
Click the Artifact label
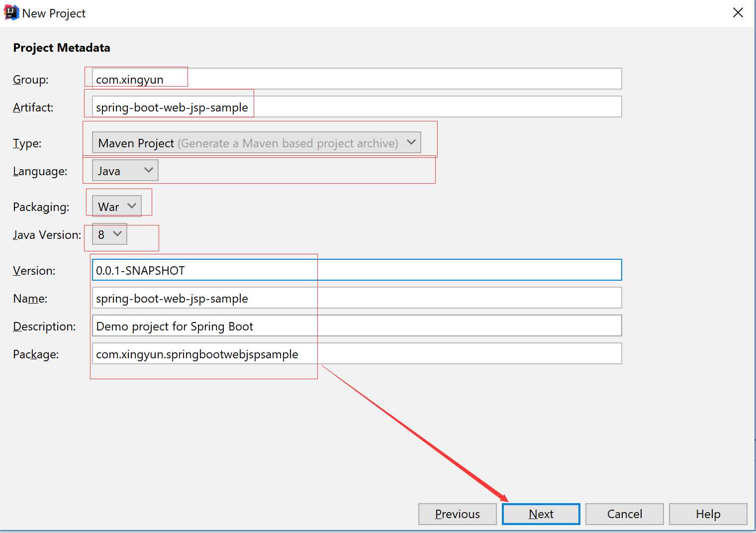coord(33,107)
